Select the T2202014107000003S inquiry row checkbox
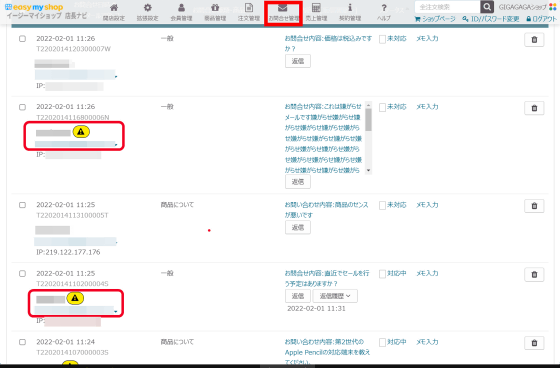Viewport: 560px width, 368px height. pyautogui.click(x=22, y=342)
